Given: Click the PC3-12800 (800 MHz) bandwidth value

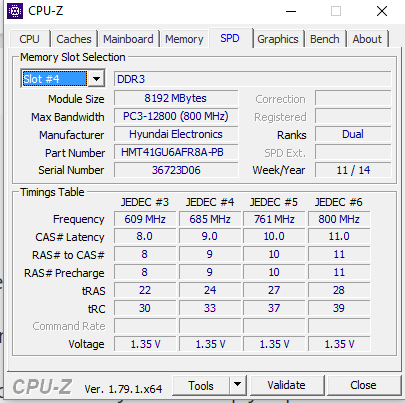Looking at the screenshot, I should click(x=176, y=116).
